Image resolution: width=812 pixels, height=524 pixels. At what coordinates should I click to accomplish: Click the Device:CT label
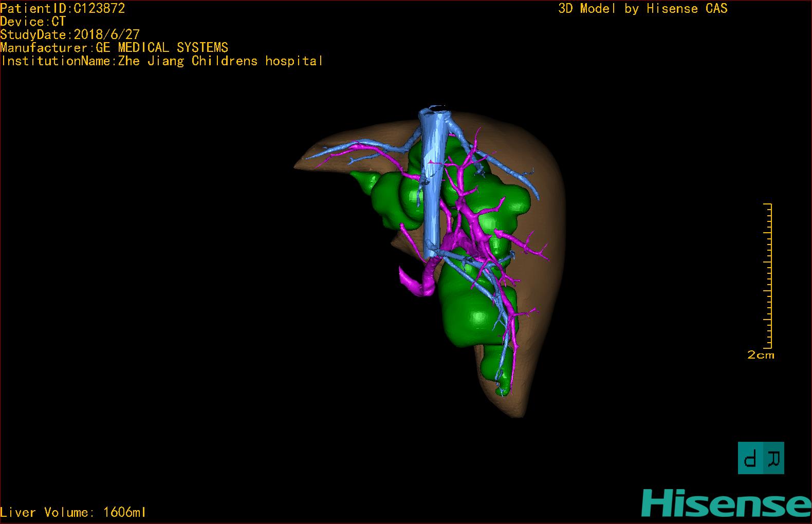point(33,22)
